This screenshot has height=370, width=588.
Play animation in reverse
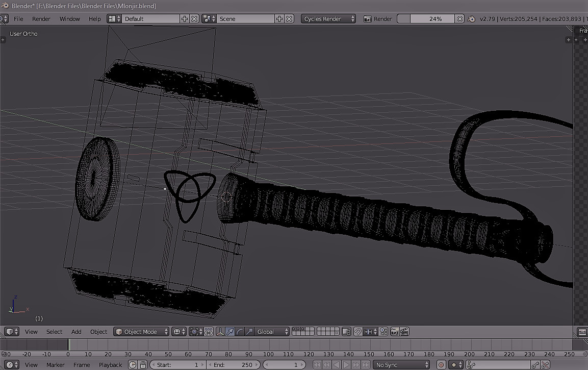(x=337, y=365)
